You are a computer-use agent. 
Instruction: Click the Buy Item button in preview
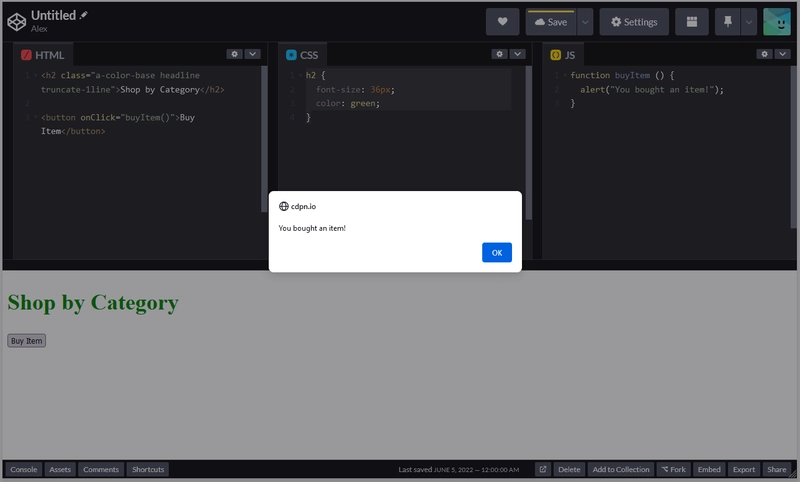tap(27, 341)
